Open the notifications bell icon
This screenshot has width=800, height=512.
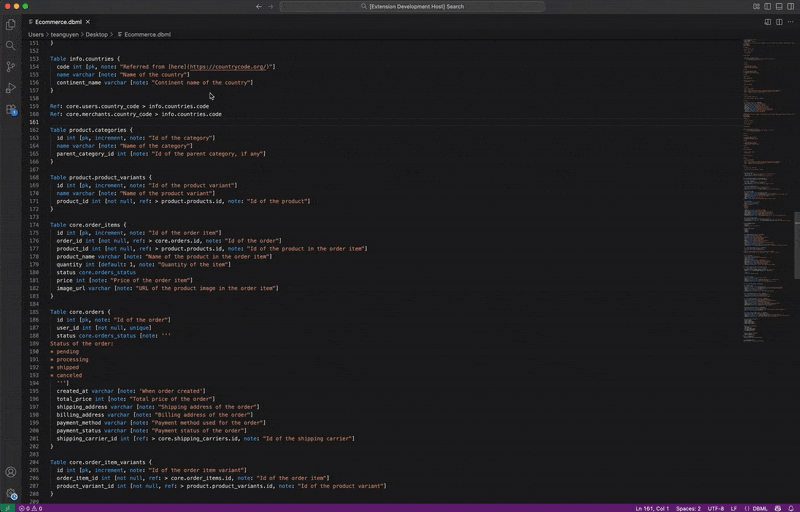tap(791, 508)
